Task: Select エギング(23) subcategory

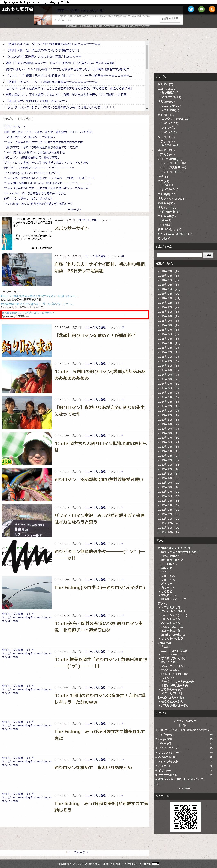Action: [x=170, y=123]
